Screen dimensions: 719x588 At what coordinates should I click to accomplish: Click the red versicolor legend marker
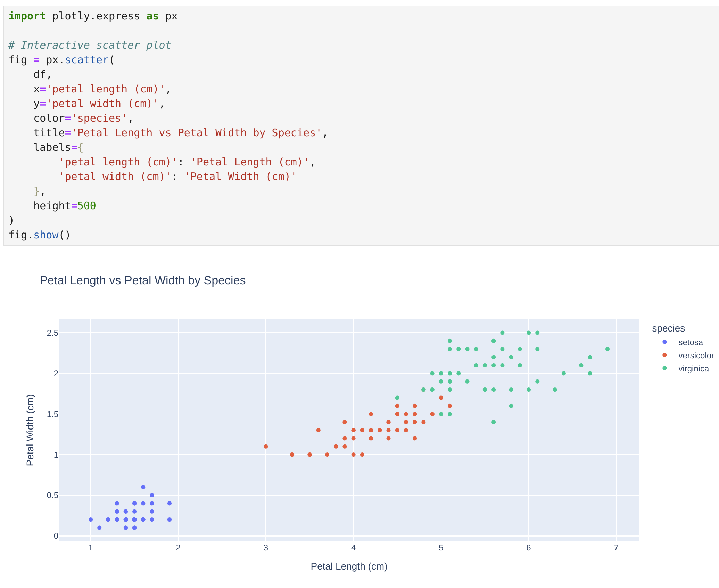click(664, 355)
